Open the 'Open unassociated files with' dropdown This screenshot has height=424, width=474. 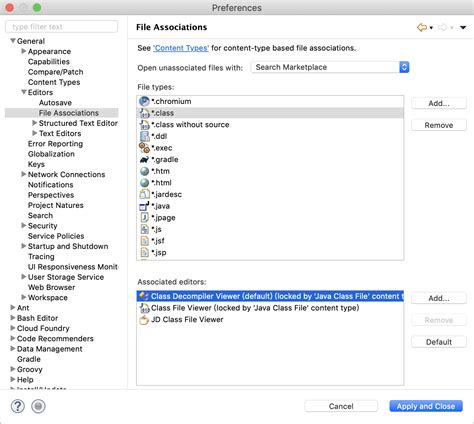(x=330, y=67)
